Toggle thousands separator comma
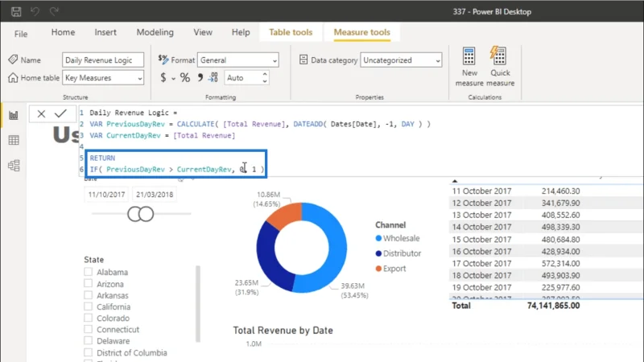Viewport: 644px width, 362px height. pyautogui.click(x=200, y=77)
